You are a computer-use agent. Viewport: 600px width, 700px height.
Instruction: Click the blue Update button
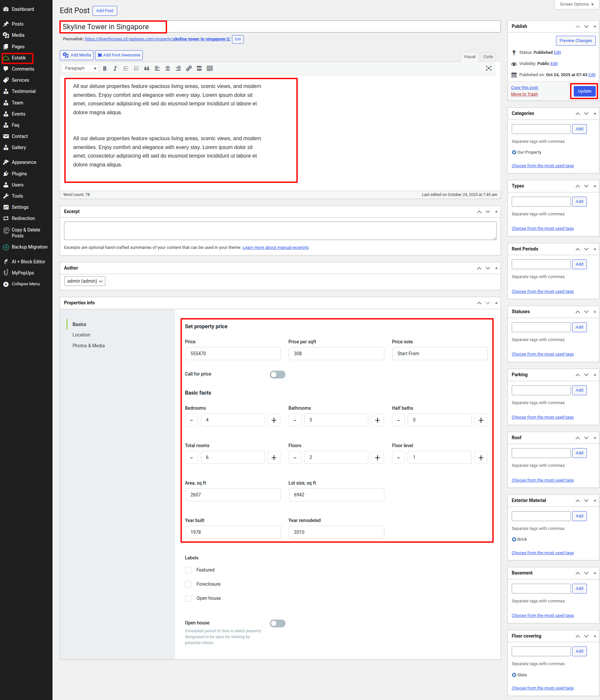coord(584,91)
